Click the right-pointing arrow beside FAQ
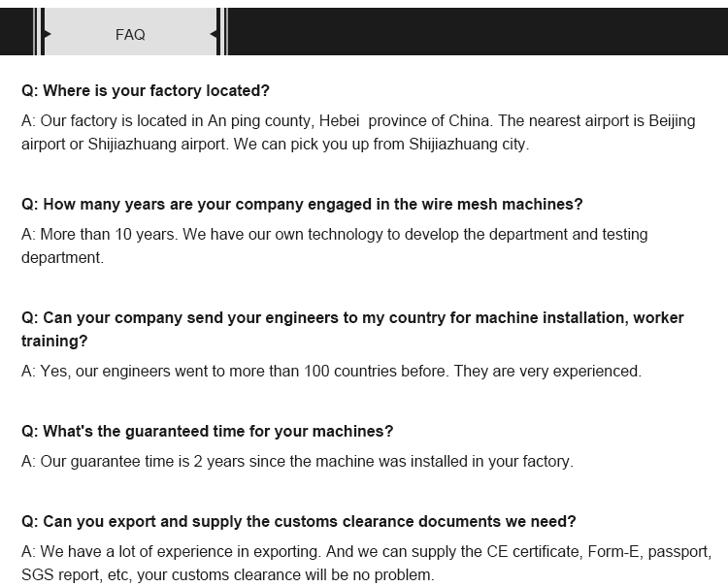 pyautogui.click(x=47, y=34)
